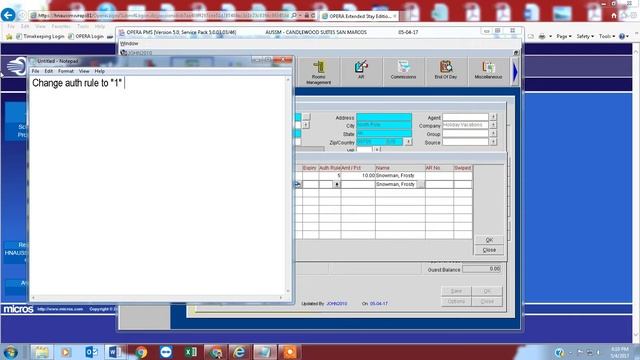The height and width of the screenshot is (360, 640).
Task: Click the clock in the system tray
Action: click(620, 352)
